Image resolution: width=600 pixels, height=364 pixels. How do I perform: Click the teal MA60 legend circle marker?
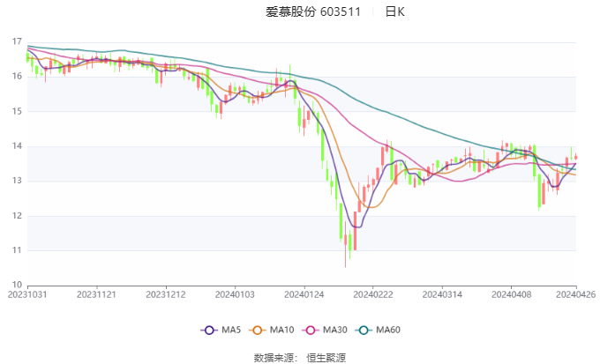pyautogui.click(x=365, y=330)
